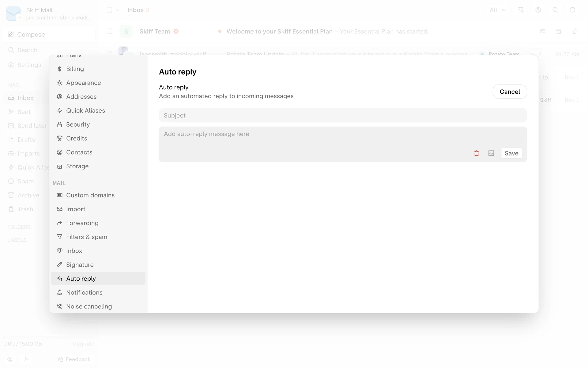588x368 pixels.
Task: Toggle the select-all checkbox above inbox
Action: point(109,10)
